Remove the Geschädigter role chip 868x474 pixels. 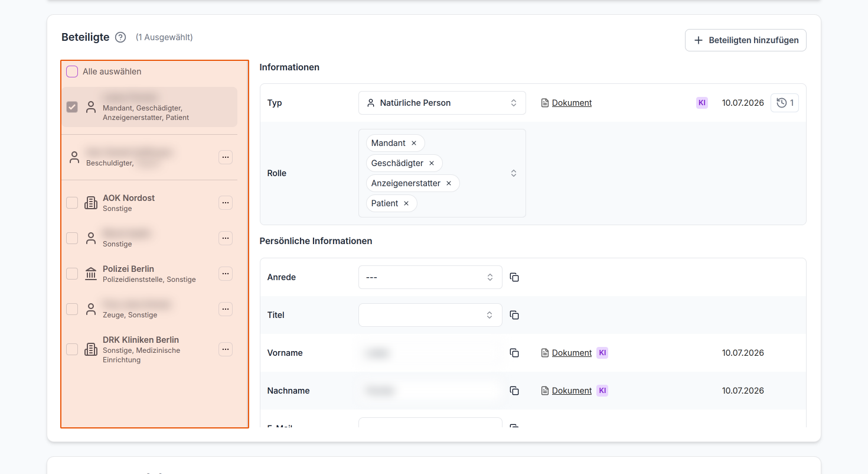432,163
